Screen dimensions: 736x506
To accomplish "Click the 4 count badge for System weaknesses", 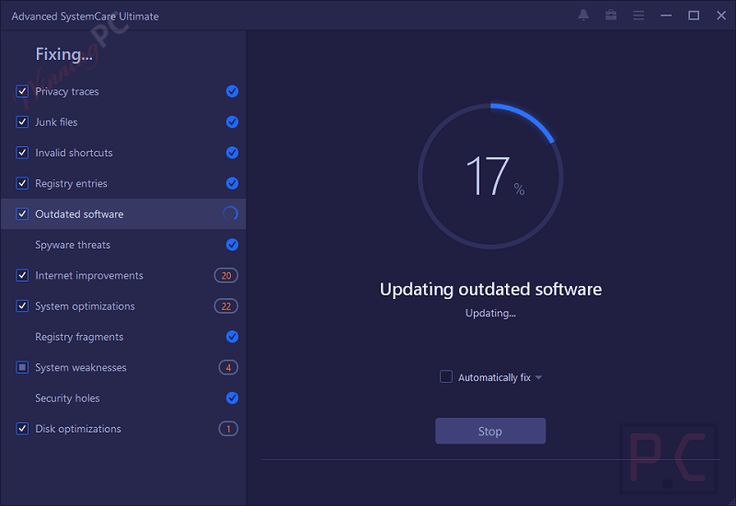I will click(229, 368).
